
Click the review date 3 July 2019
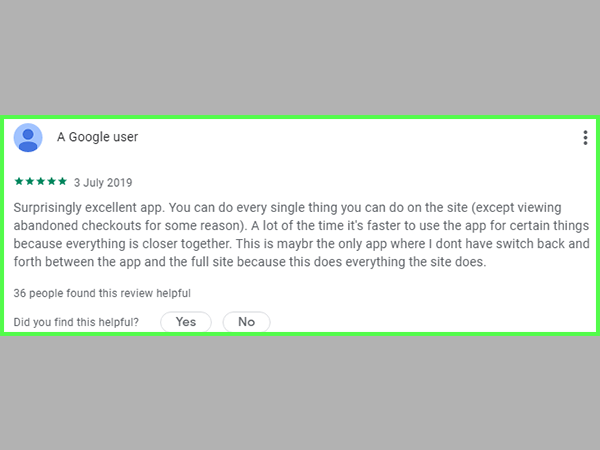pyautogui.click(x=103, y=183)
